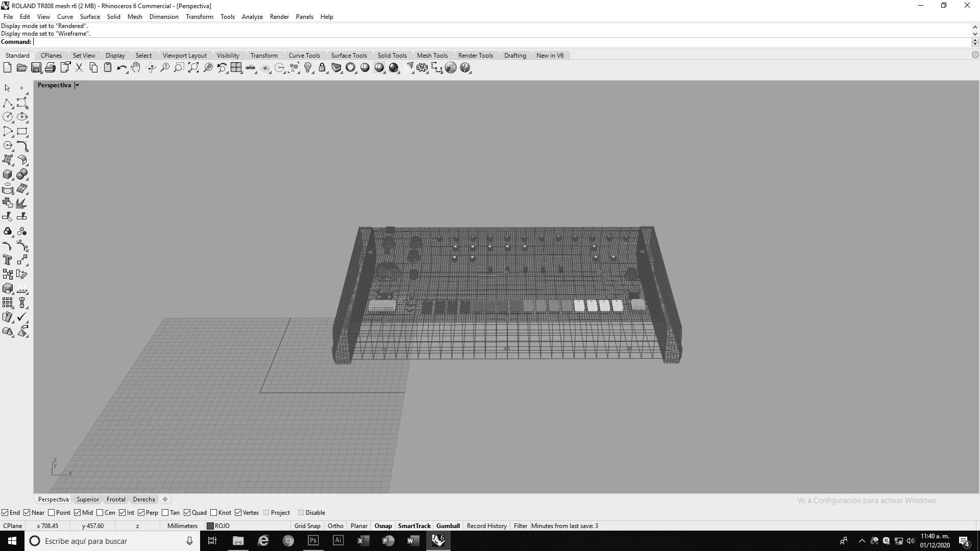The width and height of the screenshot is (980, 551).
Task: Switch to the Curve Tools toolbar tab
Action: [x=304, y=56]
